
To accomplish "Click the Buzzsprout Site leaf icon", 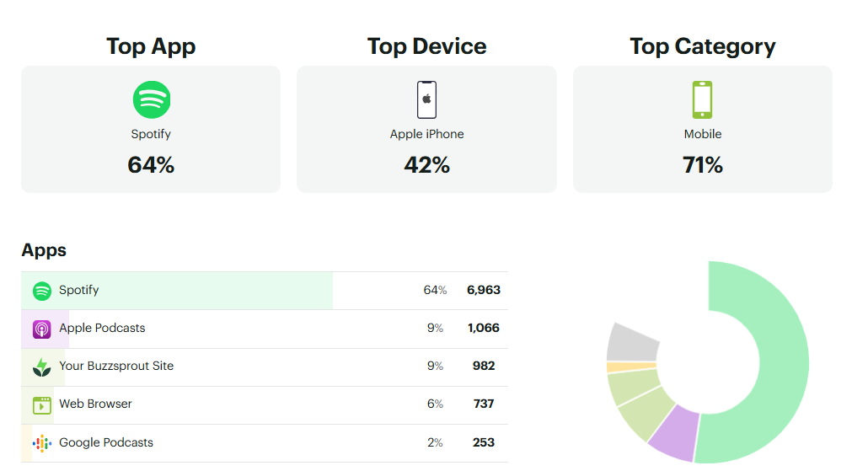I will 42,367.
